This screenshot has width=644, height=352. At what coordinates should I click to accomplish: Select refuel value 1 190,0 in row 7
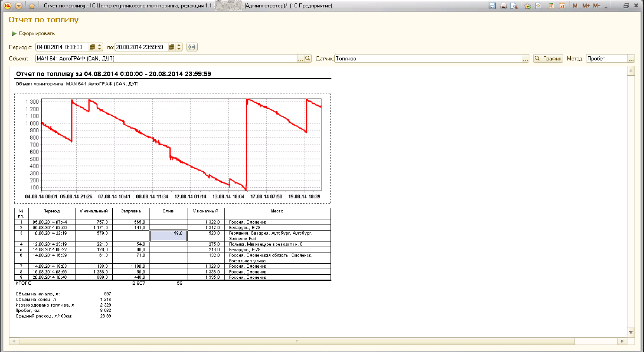[131, 266]
